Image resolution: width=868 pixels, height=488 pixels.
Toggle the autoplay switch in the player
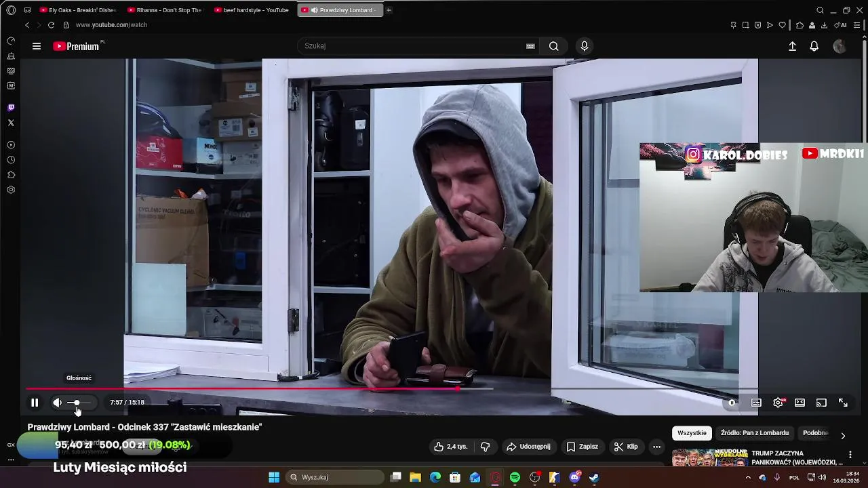coord(732,403)
